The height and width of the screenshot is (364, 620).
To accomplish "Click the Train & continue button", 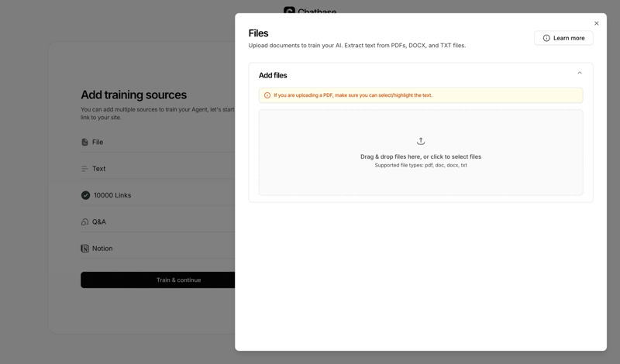I will [x=158, y=280].
